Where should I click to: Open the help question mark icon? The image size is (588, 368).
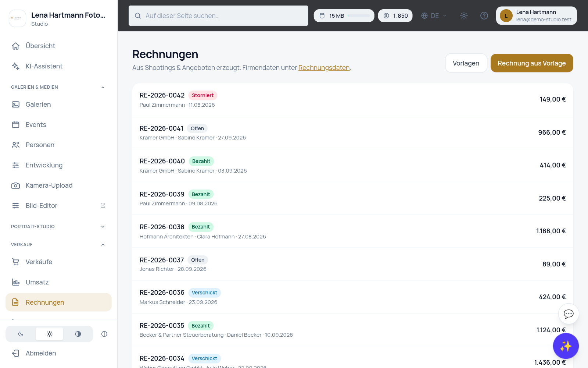484,16
